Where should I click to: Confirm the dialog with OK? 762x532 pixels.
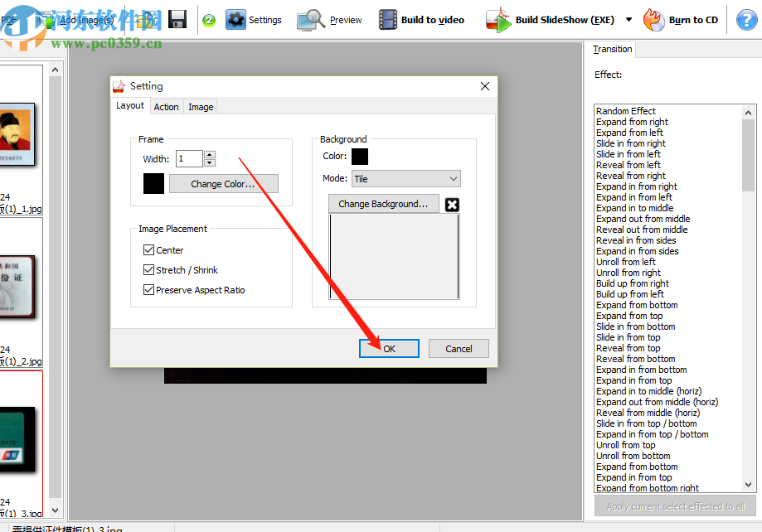point(389,348)
